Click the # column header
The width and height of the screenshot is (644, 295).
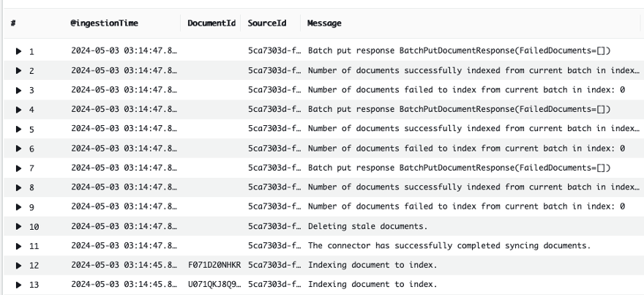(x=14, y=23)
